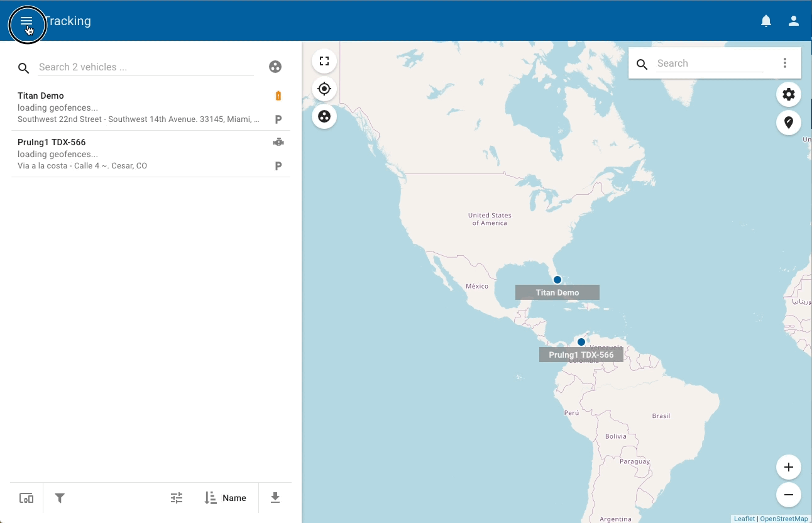812x523 pixels.
Task: Toggle the map fullscreen button
Action: [324, 61]
